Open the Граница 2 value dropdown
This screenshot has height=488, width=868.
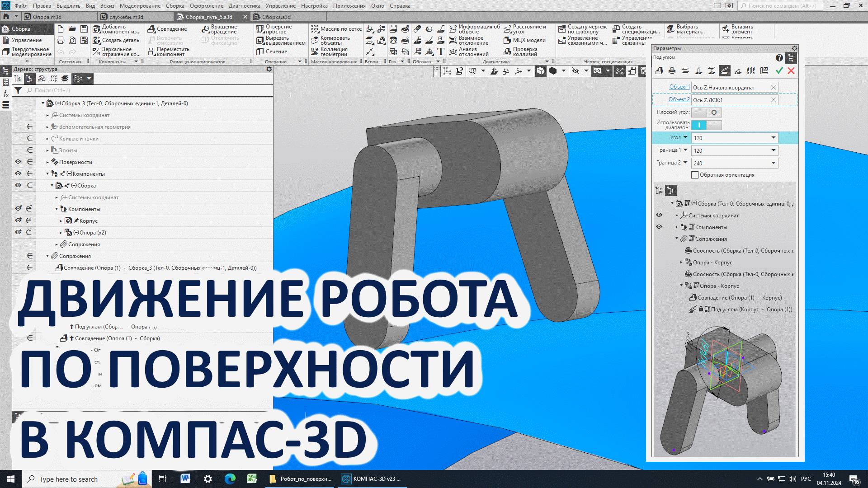773,163
